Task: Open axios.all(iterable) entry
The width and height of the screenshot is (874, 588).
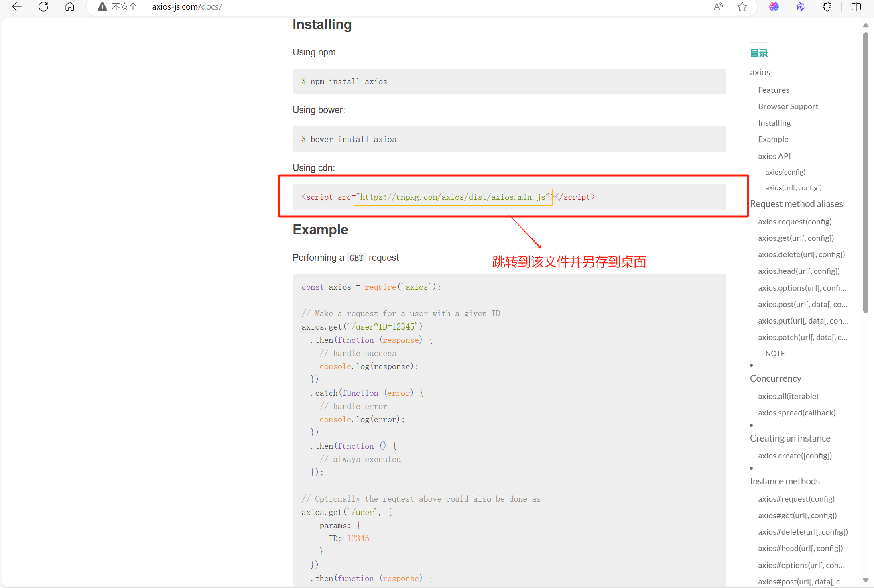Action: point(788,396)
